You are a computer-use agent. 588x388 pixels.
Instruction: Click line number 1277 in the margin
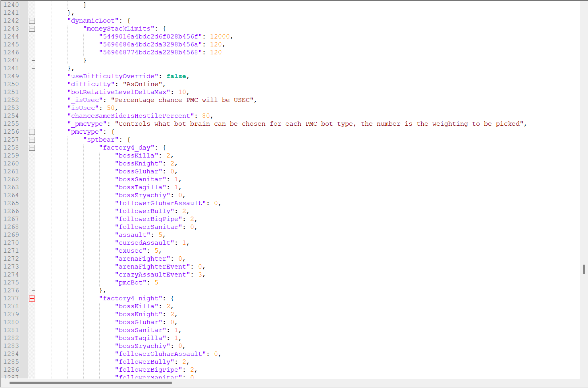click(x=11, y=298)
